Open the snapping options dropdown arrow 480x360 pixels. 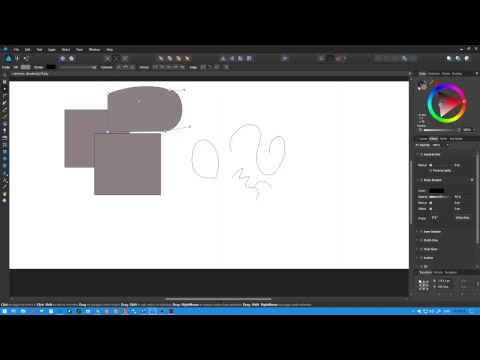click(x=345, y=58)
